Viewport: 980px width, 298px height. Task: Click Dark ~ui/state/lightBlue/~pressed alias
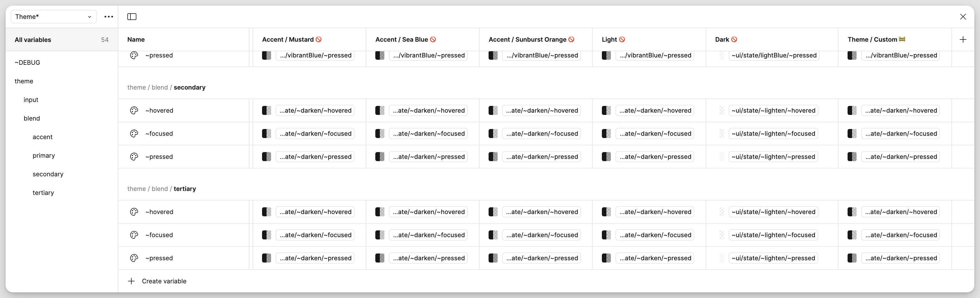[x=774, y=55]
